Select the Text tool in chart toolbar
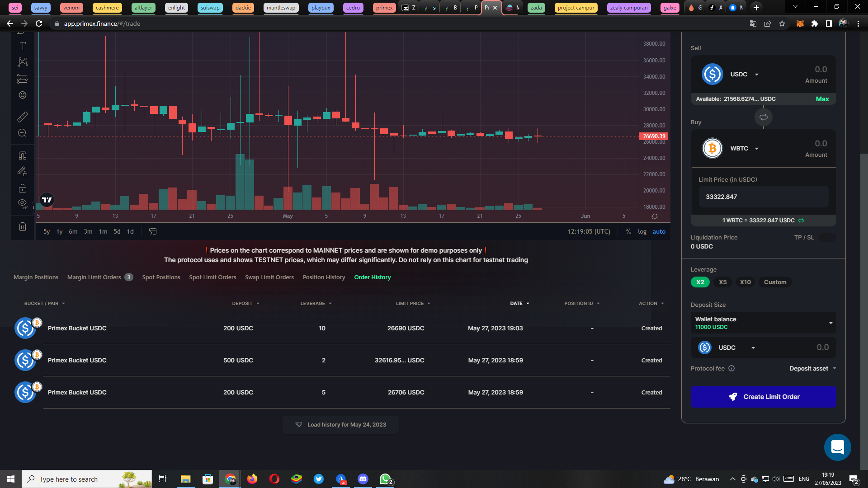Screen dimensions: 868x488 coord(23,46)
